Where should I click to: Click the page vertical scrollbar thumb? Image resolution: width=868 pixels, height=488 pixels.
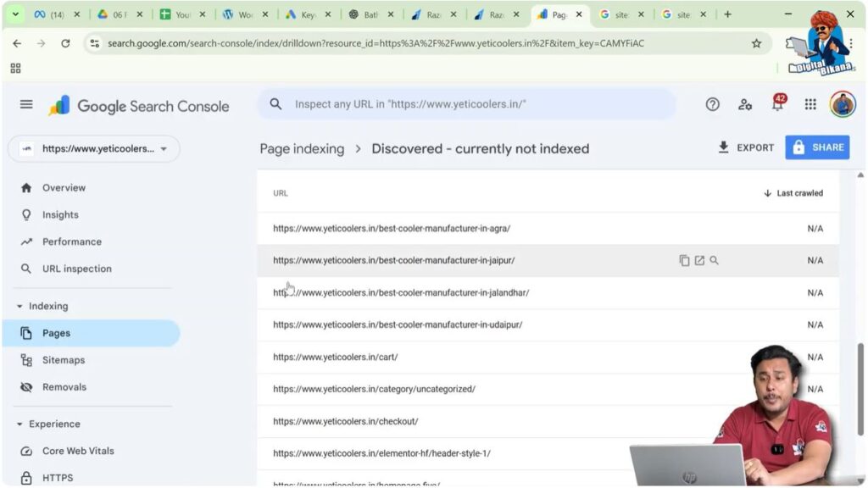pos(860,389)
